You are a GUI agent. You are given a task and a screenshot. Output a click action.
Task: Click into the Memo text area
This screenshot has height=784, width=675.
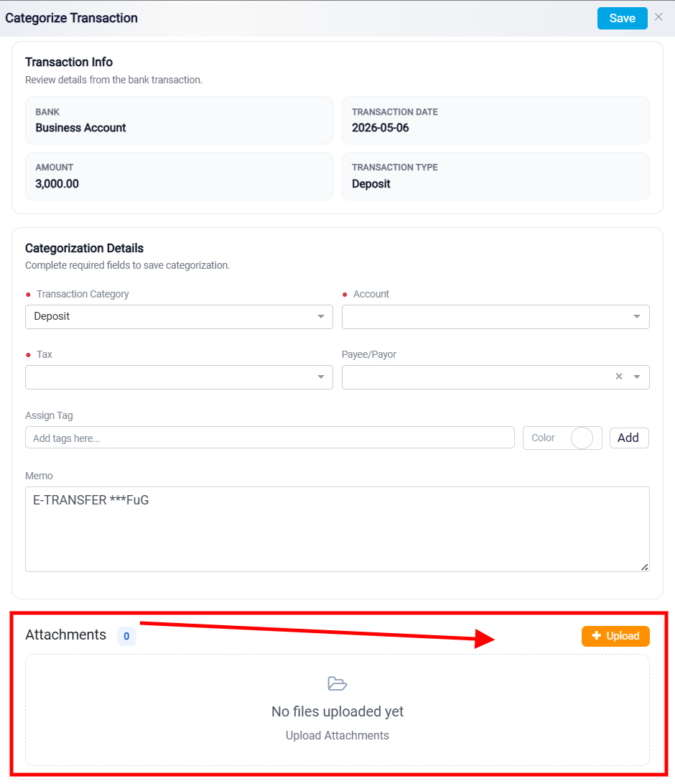click(x=337, y=529)
